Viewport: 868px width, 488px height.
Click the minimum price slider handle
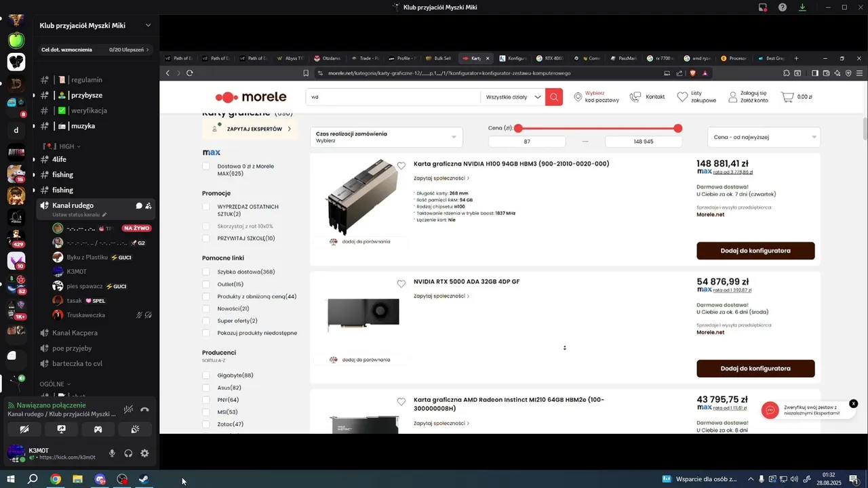coord(518,128)
